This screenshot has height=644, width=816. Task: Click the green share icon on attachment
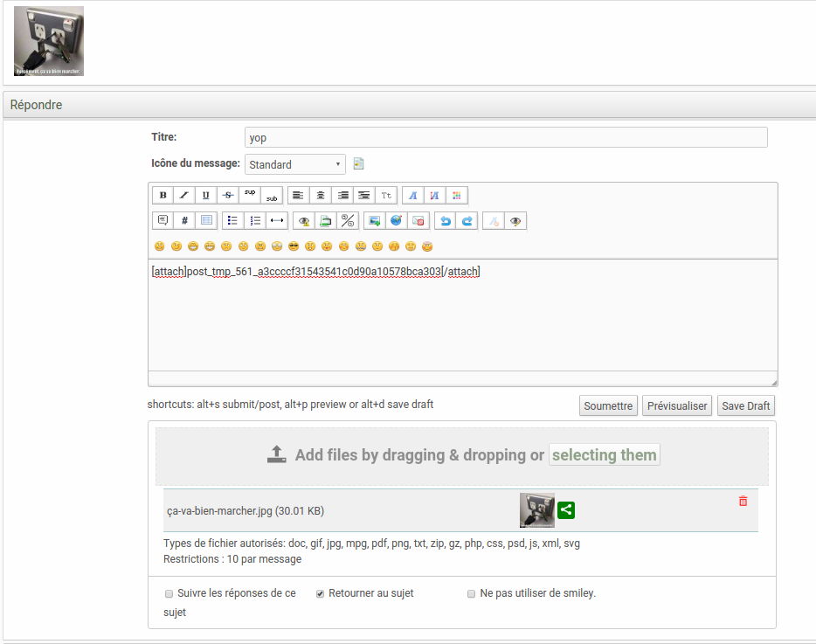coord(566,510)
